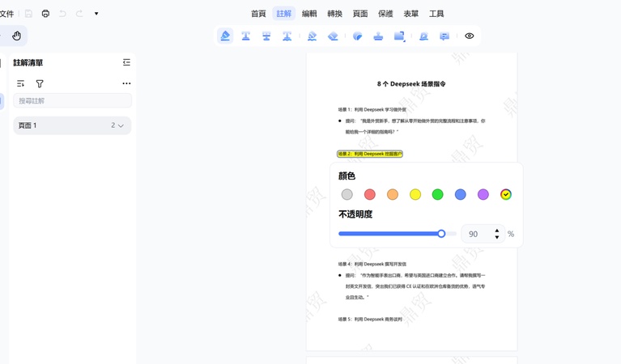The height and width of the screenshot is (364, 621).
Task: Switch to the 工具 tab
Action: [x=436, y=14]
